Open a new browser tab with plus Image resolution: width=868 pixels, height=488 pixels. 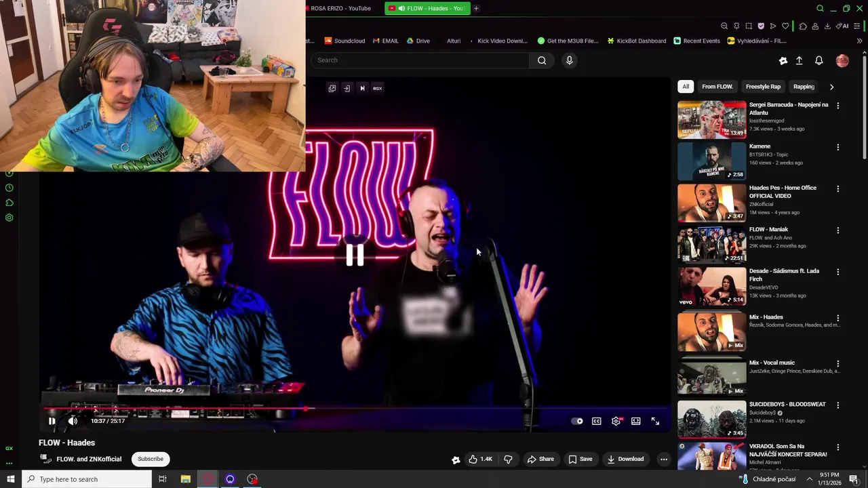pyautogui.click(x=476, y=8)
